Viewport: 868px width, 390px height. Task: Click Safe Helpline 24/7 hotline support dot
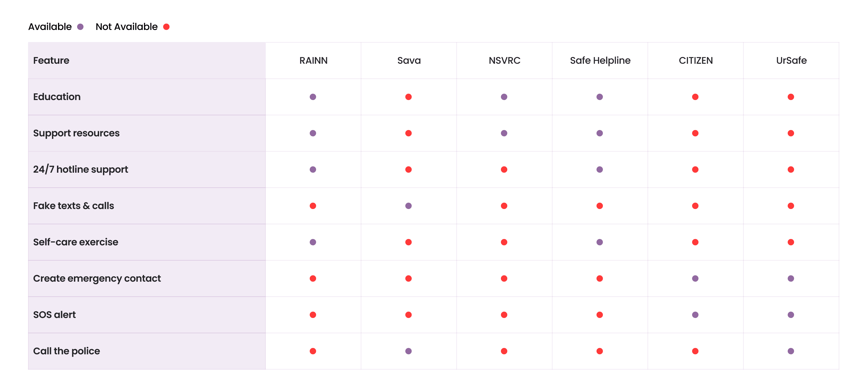(599, 170)
